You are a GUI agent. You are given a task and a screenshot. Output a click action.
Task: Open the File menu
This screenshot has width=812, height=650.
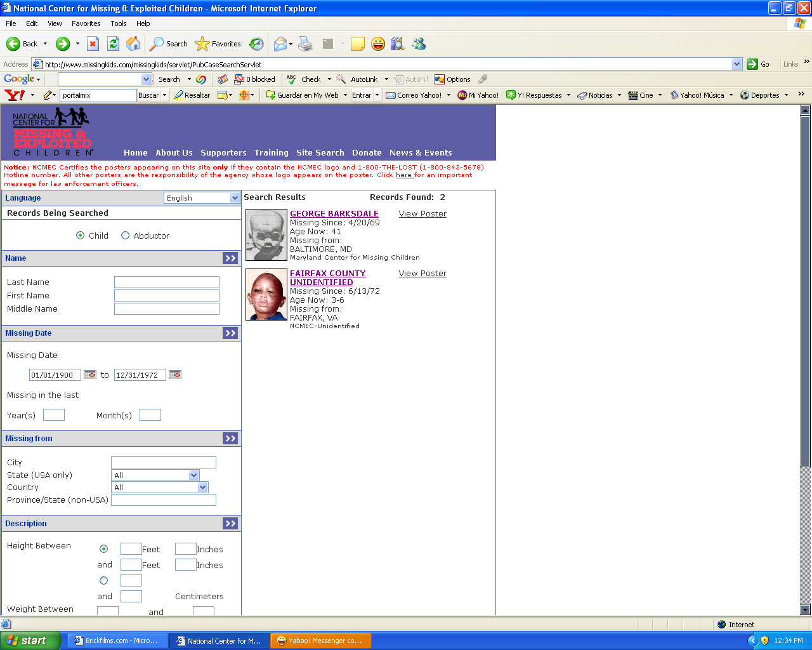pos(11,23)
